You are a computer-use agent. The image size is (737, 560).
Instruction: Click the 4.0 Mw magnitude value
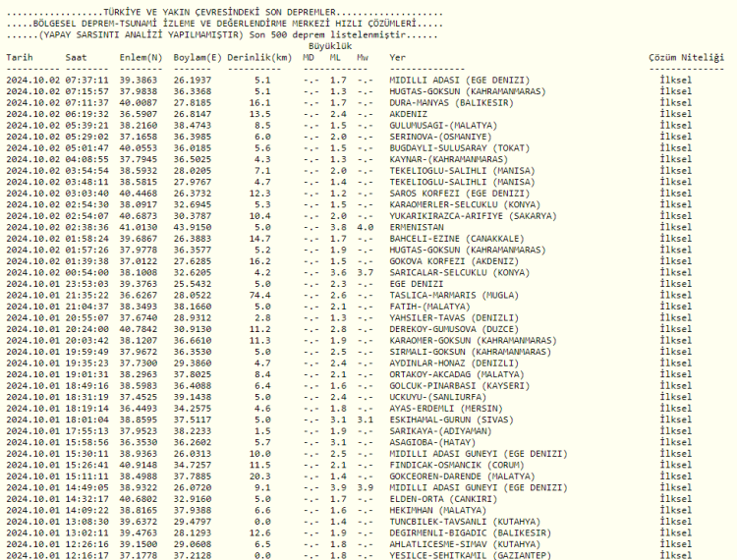tap(365, 226)
